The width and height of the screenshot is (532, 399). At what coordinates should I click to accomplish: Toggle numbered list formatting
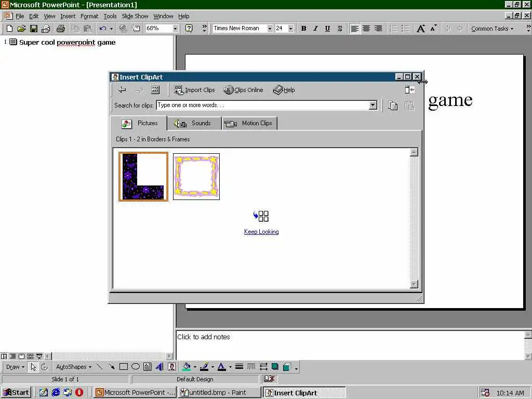pyautogui.click(x=393, y=29)
